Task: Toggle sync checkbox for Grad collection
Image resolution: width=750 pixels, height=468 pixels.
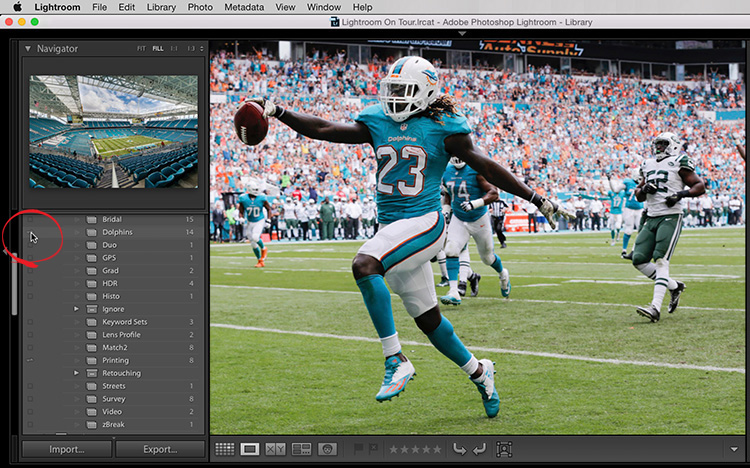Action: point(30,271)
